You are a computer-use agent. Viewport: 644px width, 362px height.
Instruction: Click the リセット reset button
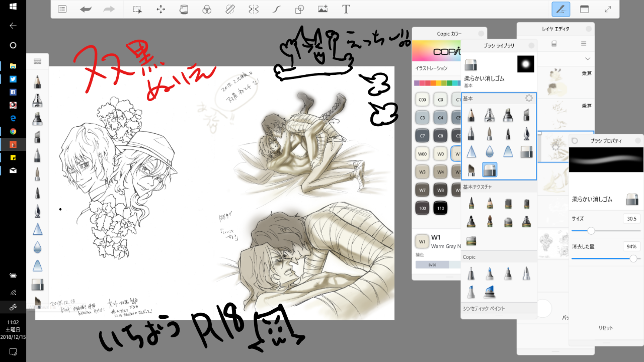point(606,327)
